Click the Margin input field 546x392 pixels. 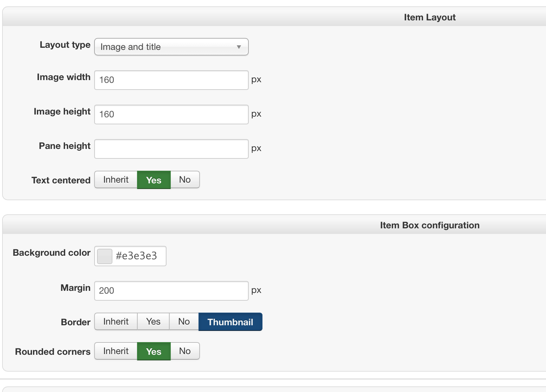pyautogui.click(x=171, y=291)
